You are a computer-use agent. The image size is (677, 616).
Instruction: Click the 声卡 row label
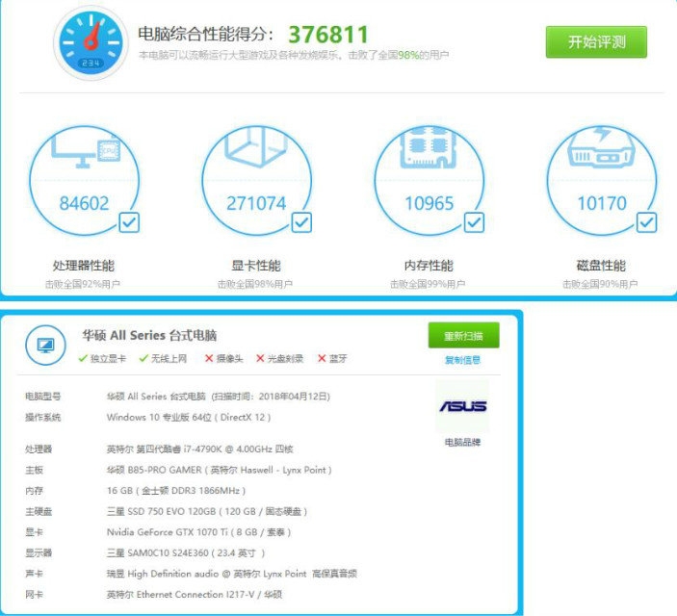click(x=34, y=574)
